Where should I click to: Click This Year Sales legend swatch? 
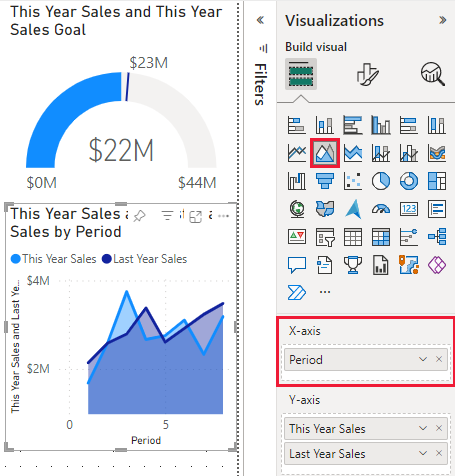click(16, 259)
